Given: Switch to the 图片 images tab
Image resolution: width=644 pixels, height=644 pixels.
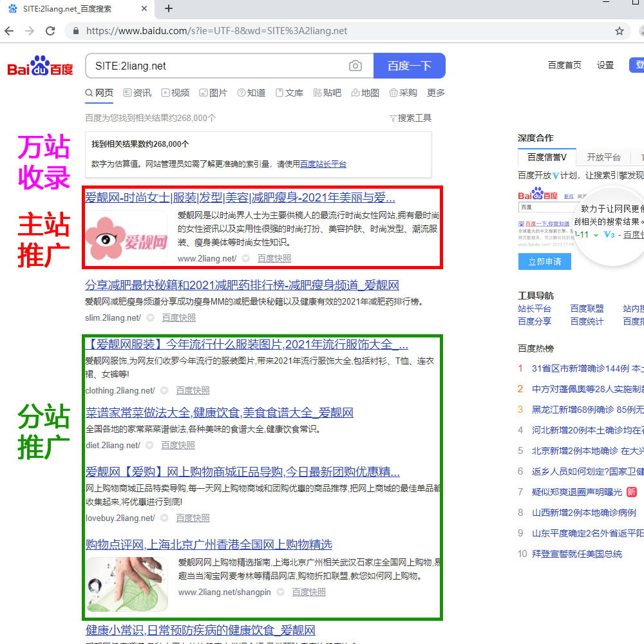Looking at the screenshot, I should point(213,93).
